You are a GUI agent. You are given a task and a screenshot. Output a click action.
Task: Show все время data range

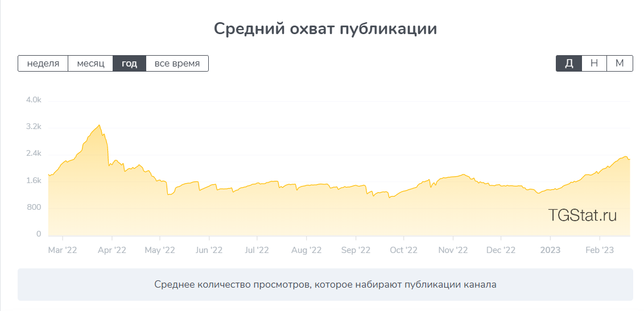click(177, 64)
